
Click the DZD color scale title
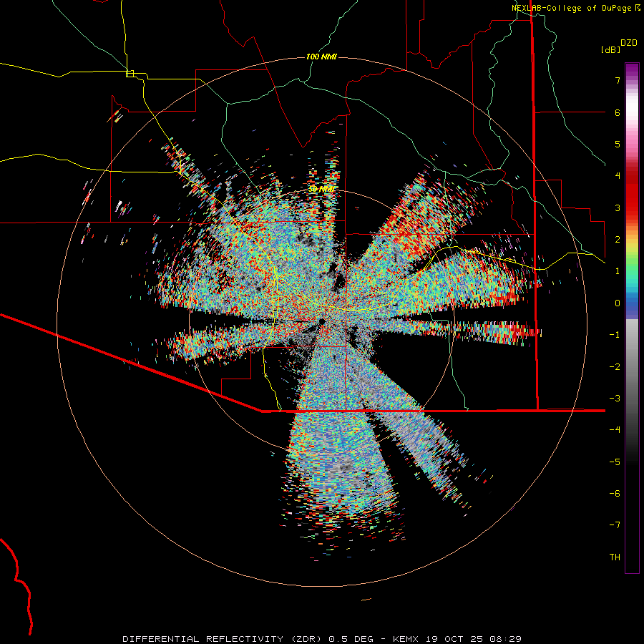629,43
